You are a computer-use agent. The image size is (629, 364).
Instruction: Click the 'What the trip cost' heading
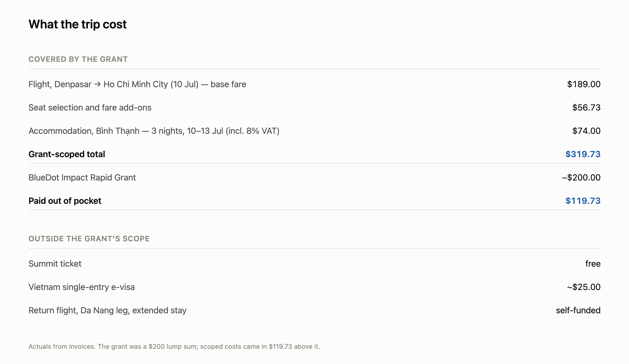click(x=77, y=24)
